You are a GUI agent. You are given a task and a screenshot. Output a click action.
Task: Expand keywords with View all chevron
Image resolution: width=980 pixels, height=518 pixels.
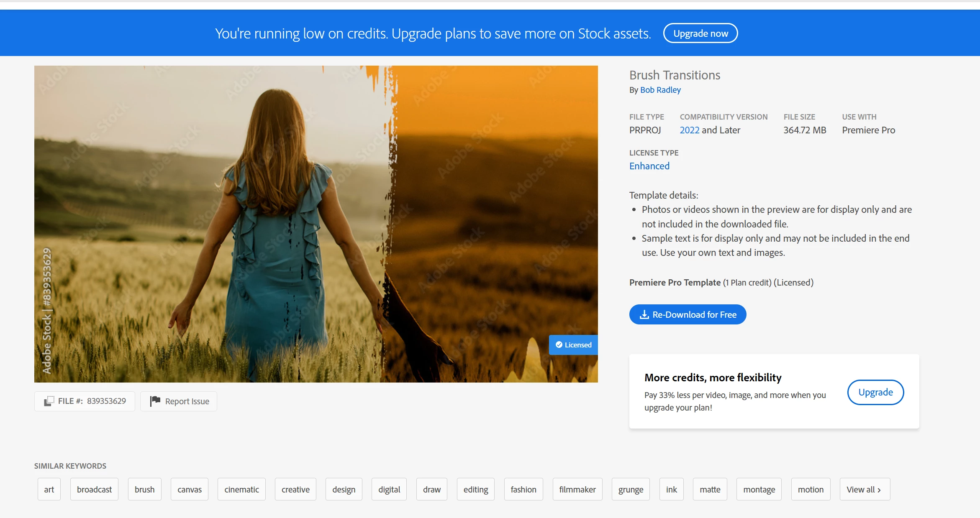pyautogui.click(x=864, y=490)
